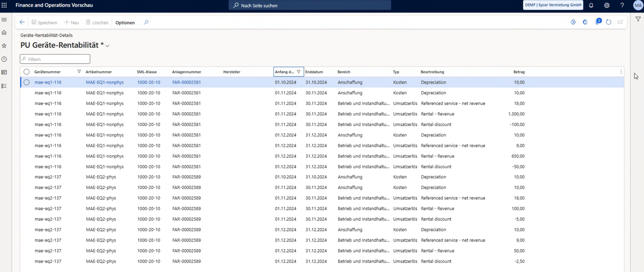Open the Gerätenummer column filter dropdown
Image resolution: width=644 pixels, height=272 pixels.
79,72
